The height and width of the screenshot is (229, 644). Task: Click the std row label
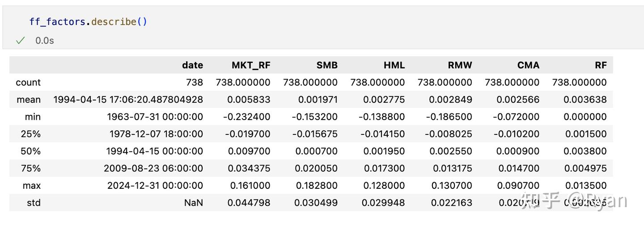(34, 203)
